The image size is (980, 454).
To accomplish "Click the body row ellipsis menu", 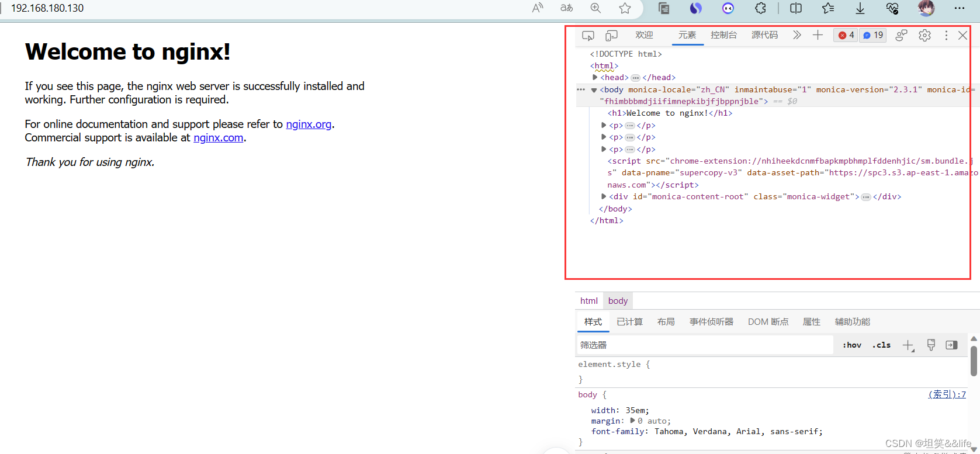I will tap(581, 89).
